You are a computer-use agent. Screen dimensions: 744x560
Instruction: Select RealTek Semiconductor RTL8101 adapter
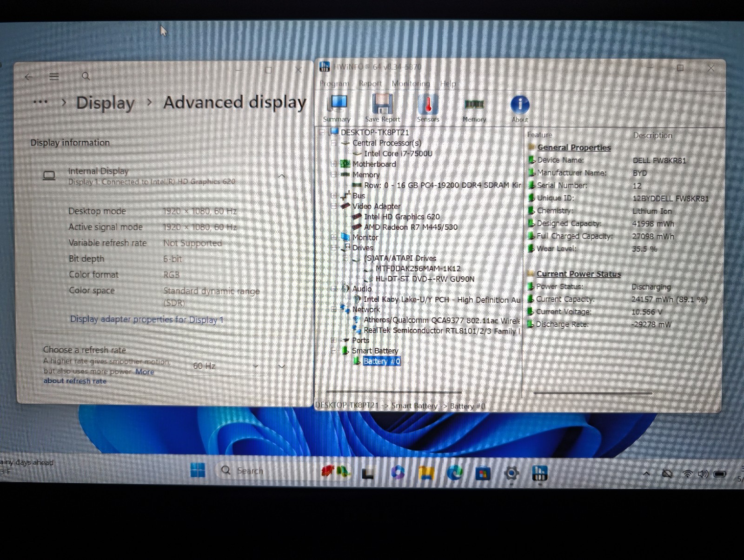pos(442,331)
